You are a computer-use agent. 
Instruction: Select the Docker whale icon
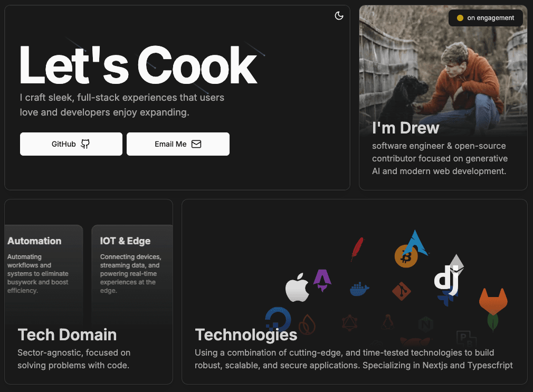click(359, 289)
